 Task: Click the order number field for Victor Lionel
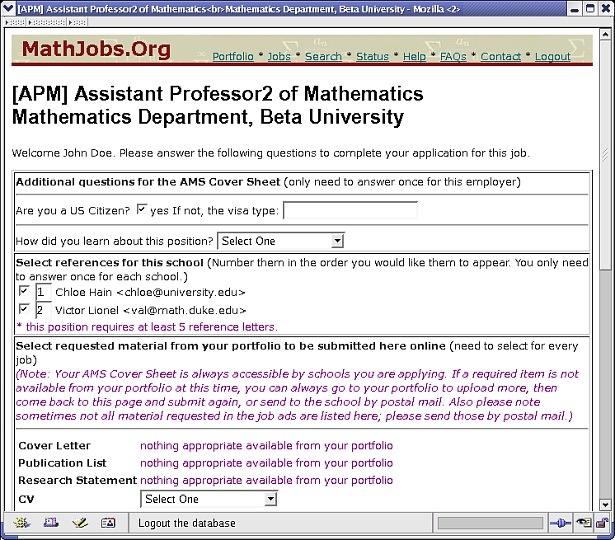coord(43,310)
